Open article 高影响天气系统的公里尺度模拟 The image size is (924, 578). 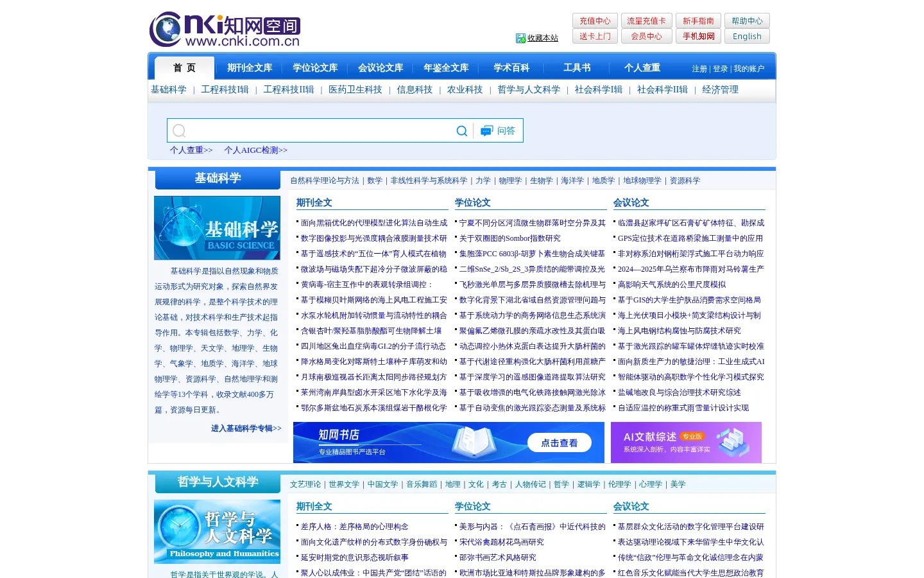point(672,285)
